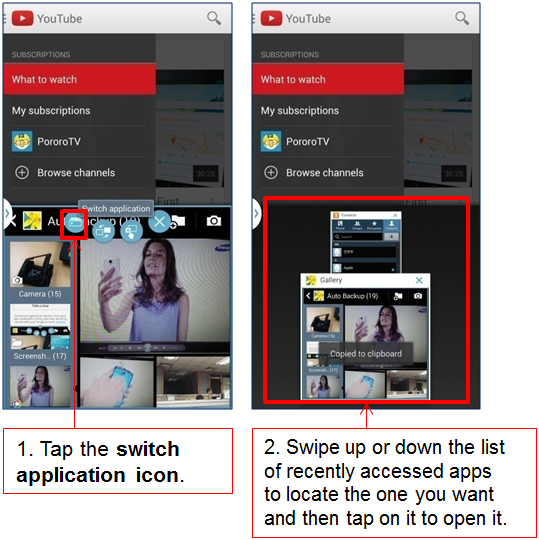539x540 pixels.
Task: Open the search icon in right YouTube header
Action: click(462, 18)
